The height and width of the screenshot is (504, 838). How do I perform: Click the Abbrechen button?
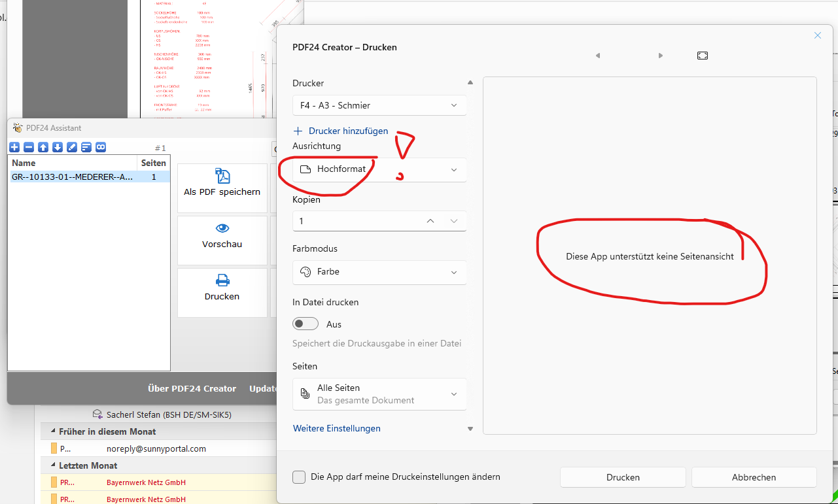[x=754, y=477]
